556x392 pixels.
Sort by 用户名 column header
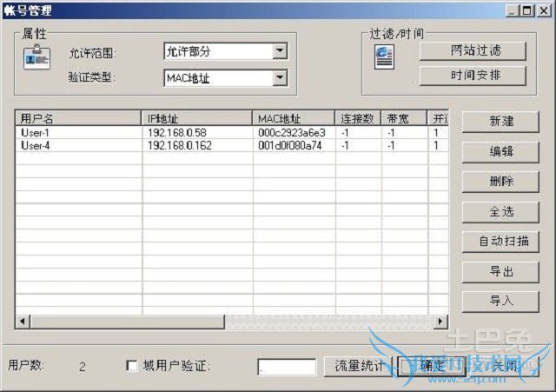pos(78,118)
